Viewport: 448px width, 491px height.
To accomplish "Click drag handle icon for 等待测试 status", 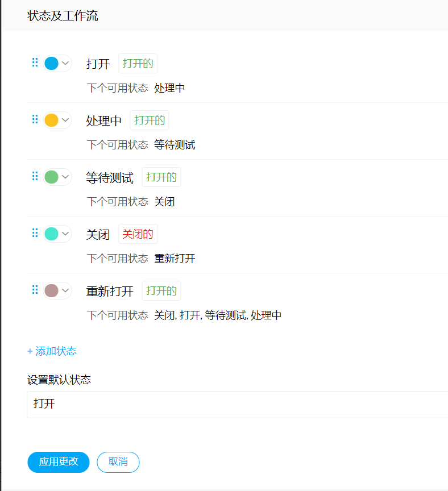I will click(x=35, y=176).
